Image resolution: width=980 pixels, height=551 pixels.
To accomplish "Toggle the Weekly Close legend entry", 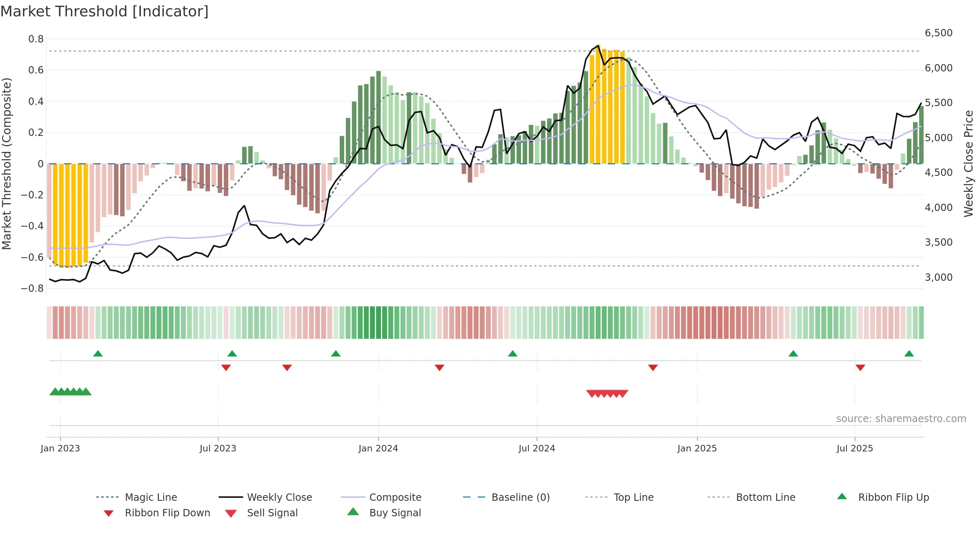I will (x=265, y=497).
